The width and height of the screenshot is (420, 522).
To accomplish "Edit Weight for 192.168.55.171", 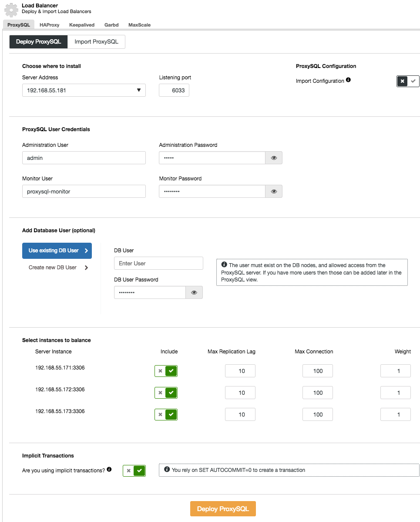I will tap(395, 371).
